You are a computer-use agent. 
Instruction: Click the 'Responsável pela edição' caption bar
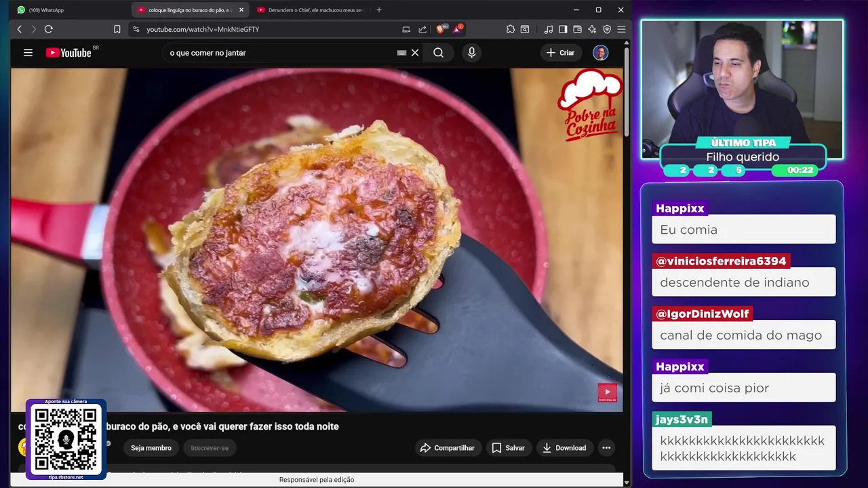(x=317, y=480)
